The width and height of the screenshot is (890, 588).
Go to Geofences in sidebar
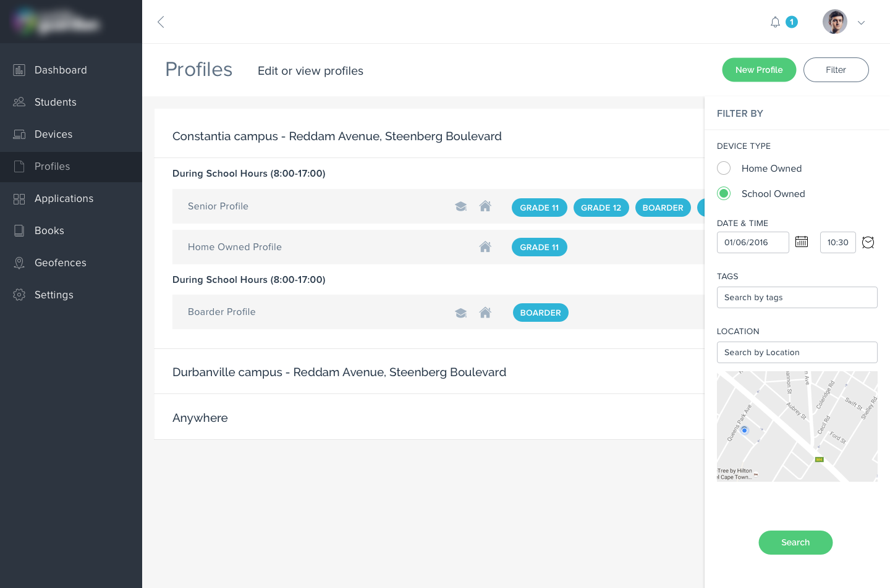(x=61, y=263)
